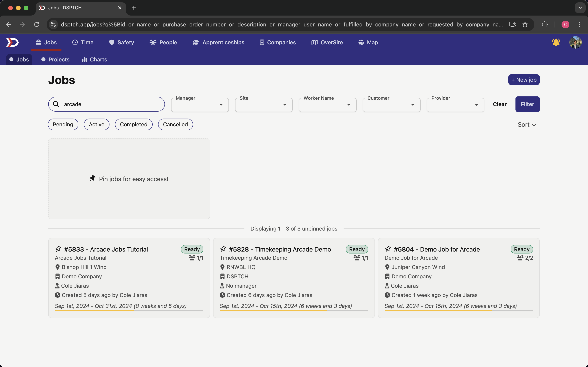Click the search magnifier icon
The image size is (588, 367).
coord(56,104)
